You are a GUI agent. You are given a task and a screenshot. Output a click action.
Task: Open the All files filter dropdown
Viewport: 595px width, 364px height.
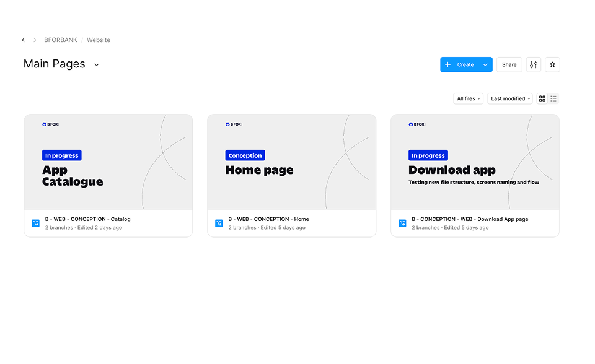(468, 98)
